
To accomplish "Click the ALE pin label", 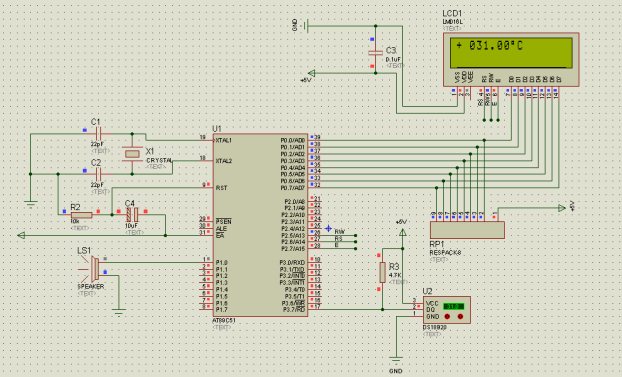I will (x=221, y=229).
